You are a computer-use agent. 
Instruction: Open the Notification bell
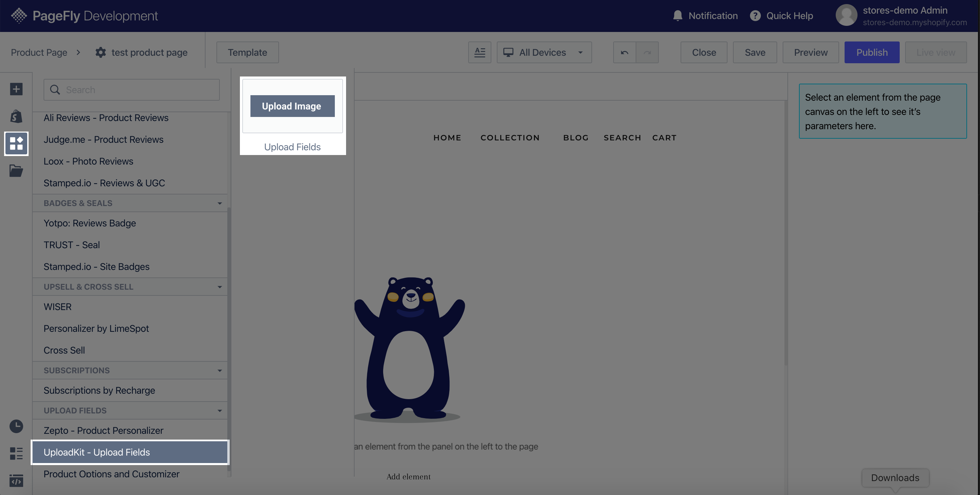[677, 16]
